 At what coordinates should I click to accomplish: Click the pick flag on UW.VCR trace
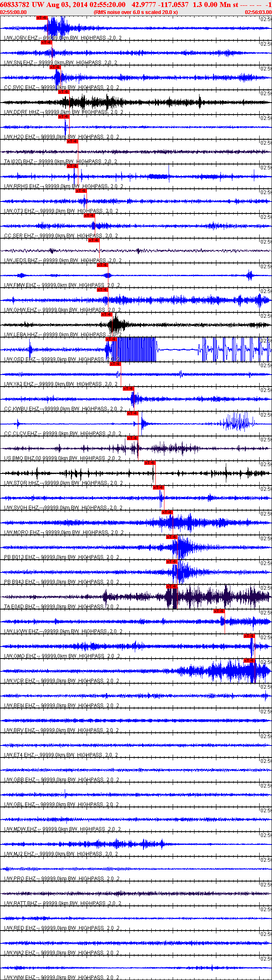[x=249, y=661]
